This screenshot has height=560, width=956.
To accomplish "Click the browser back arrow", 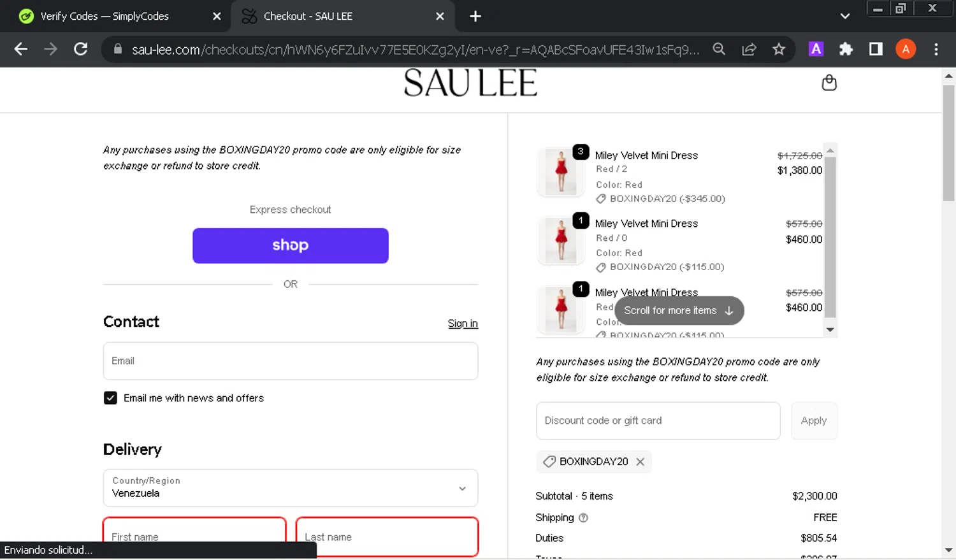I will 20,49.
